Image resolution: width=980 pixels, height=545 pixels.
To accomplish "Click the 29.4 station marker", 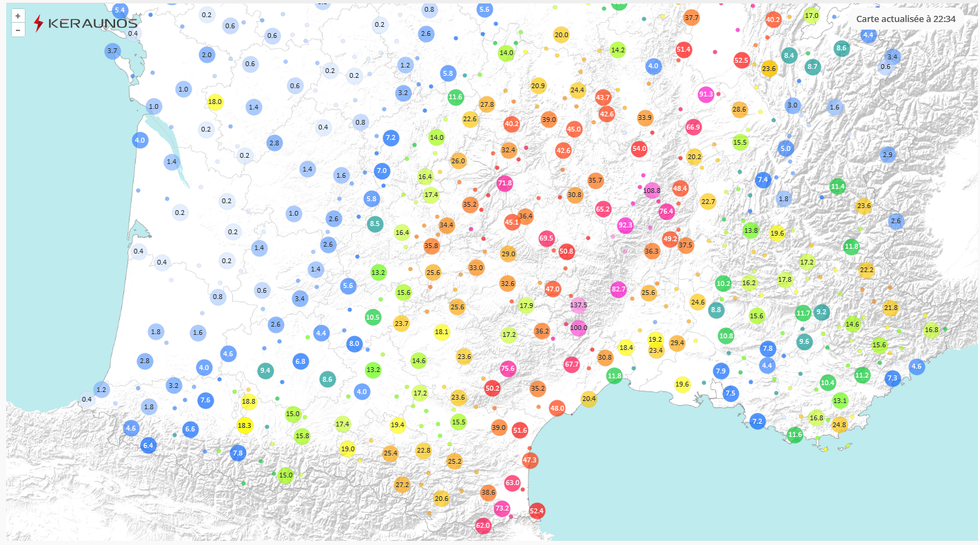I will click(677, 342).
